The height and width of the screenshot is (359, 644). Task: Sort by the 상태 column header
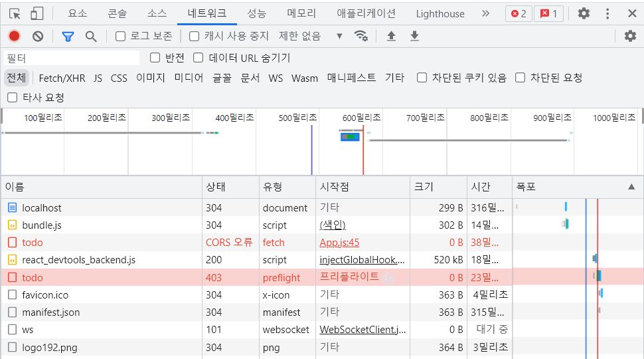click(x=230, y=187)
